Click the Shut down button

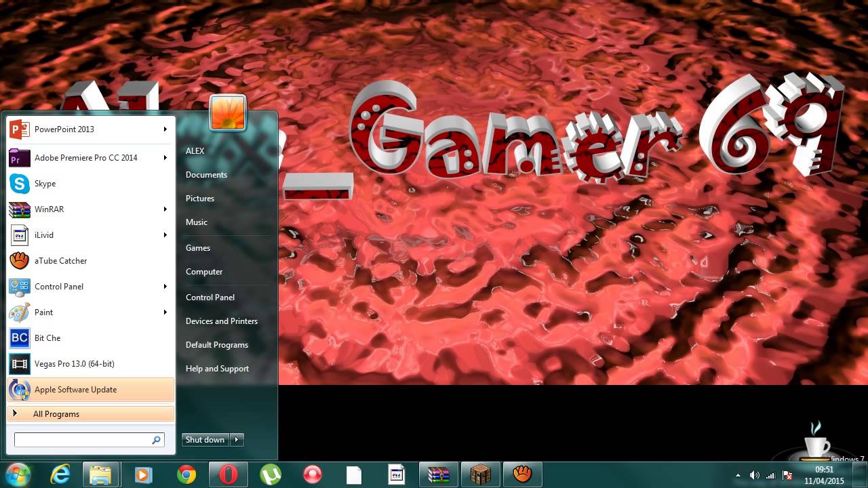tap(205, 440)
